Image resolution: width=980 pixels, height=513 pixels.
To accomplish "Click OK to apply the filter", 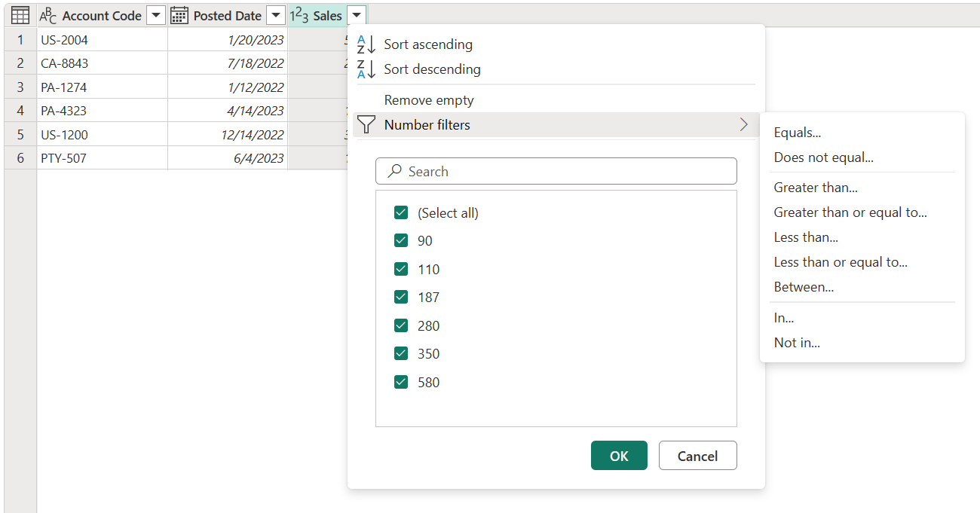I will click(618, 455).
